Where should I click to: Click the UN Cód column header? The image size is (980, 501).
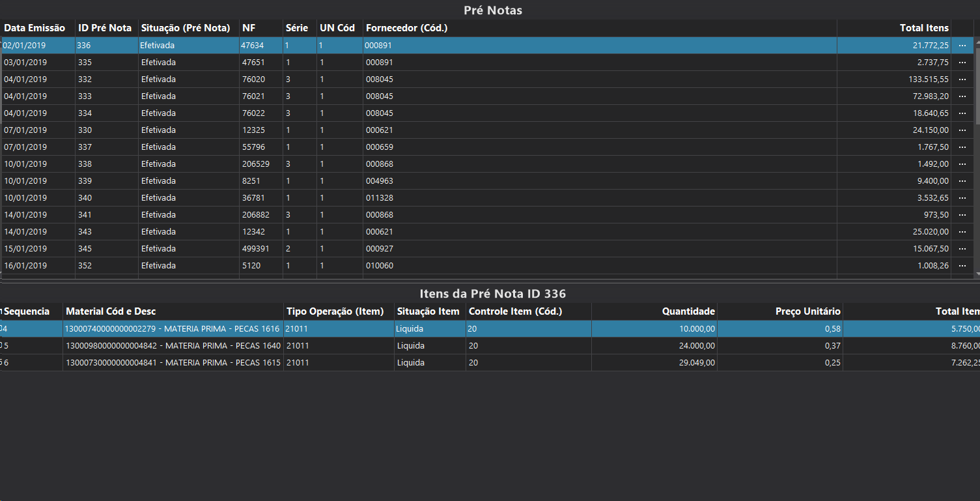pos(340,28)
